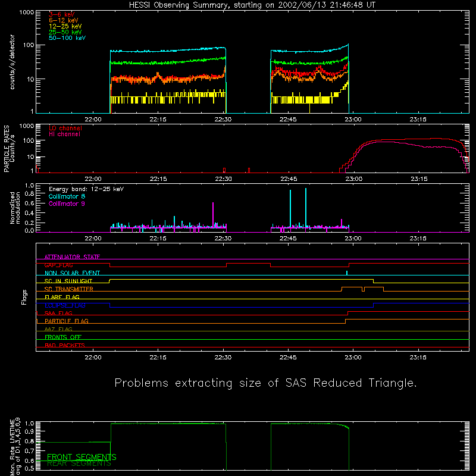Select the SC_IN_SUNLIGHT flag label
The width and height of the screenshot is (476, 476).
point(68,281)
